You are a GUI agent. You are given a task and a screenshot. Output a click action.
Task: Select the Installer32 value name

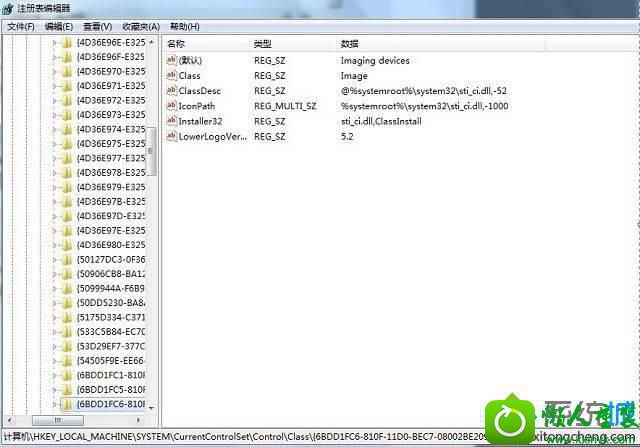(200, 121)
